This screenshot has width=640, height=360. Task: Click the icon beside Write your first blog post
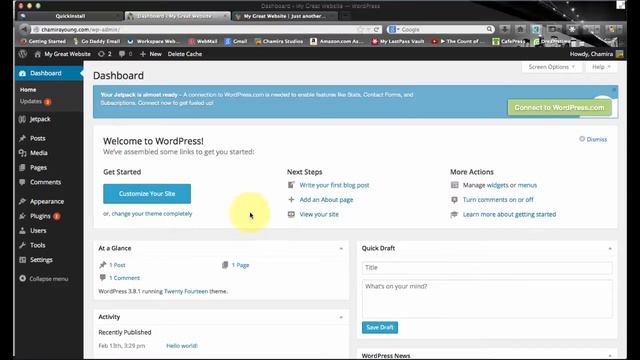[x=291, y=185]
